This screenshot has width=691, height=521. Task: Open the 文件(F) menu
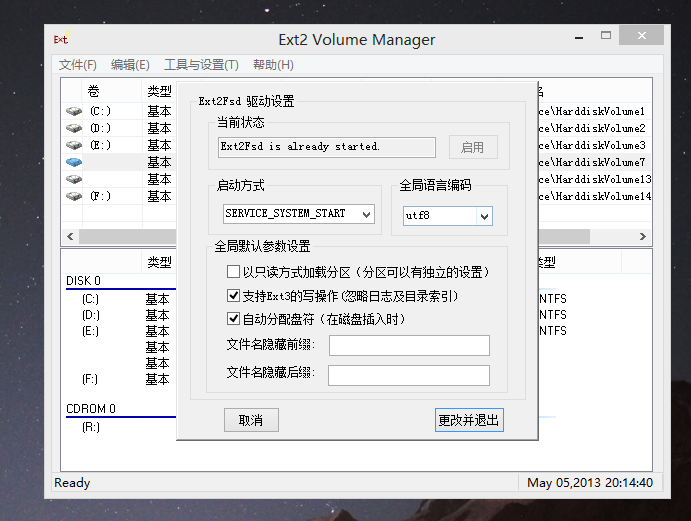click(78, 65)
